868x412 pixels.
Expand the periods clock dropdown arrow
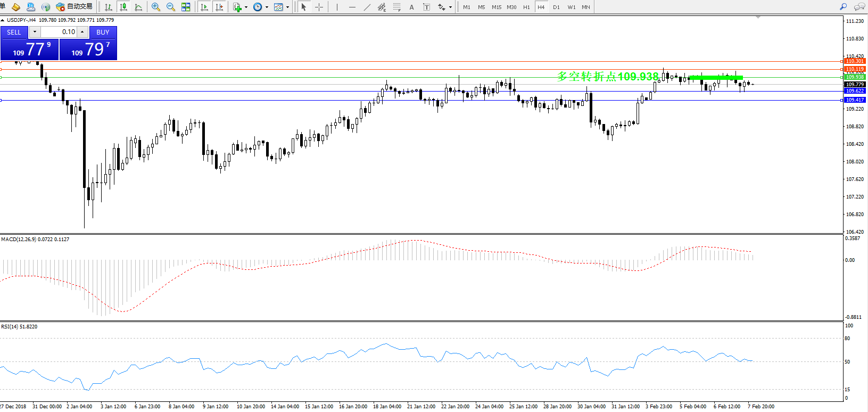click(267, 7)
